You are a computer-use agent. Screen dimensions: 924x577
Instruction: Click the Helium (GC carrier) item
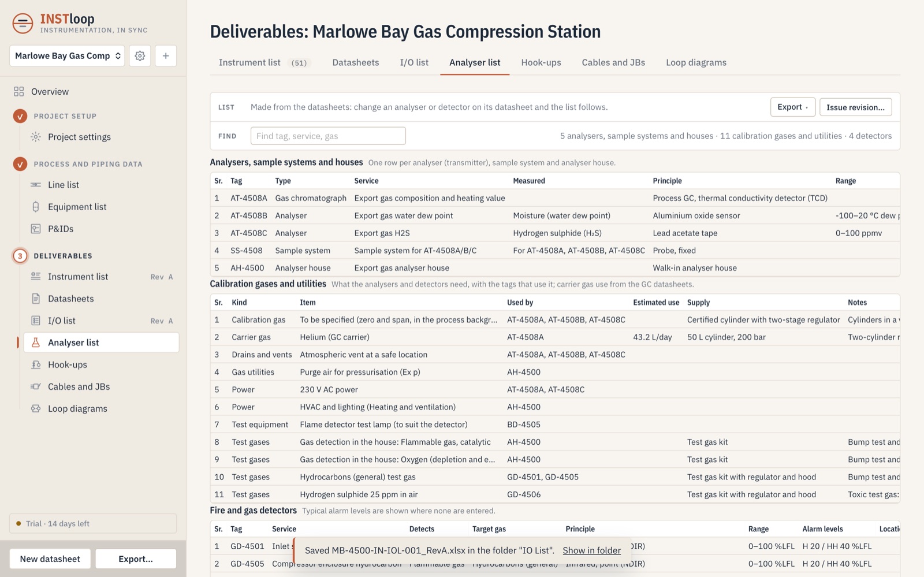coord(334,337)
